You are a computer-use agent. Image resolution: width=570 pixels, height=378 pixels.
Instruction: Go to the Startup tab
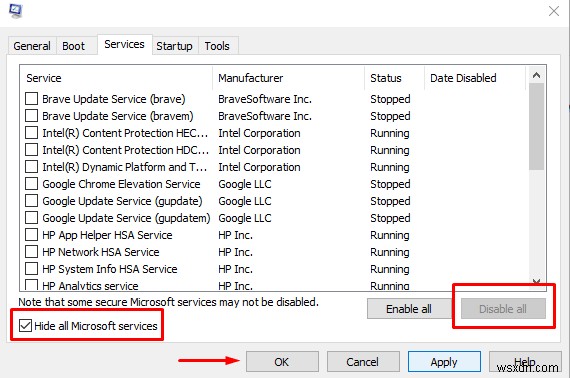coord(174,46)
